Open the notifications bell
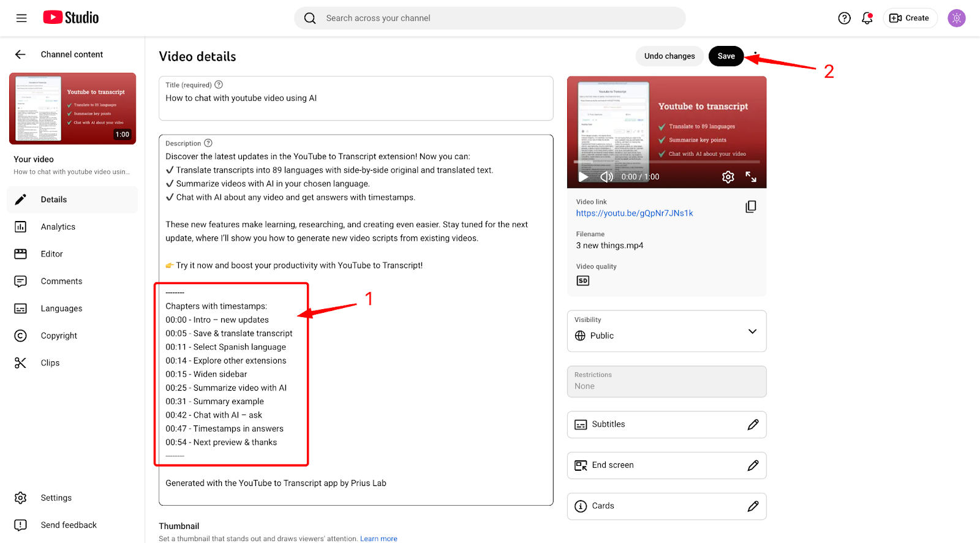 (867, 18)
